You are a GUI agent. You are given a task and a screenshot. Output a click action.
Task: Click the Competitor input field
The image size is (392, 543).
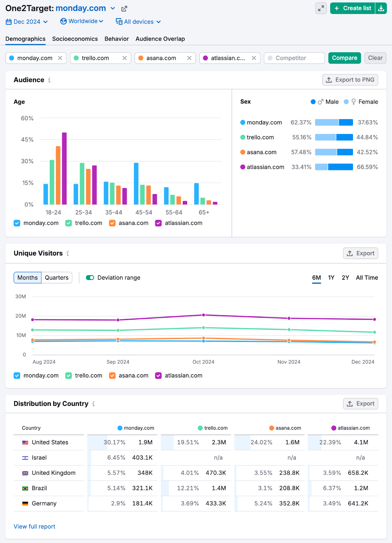(294, 58)
